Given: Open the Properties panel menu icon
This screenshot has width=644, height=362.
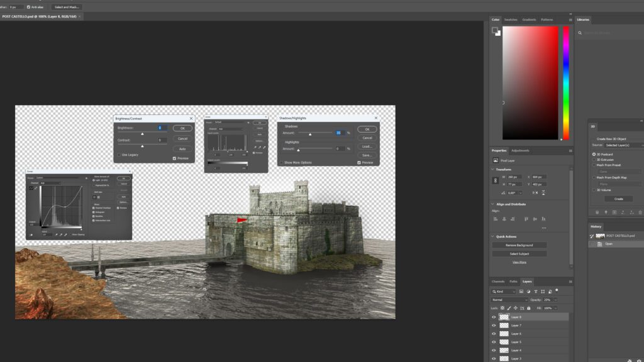Looking at the screenshot, I should 570,151.
